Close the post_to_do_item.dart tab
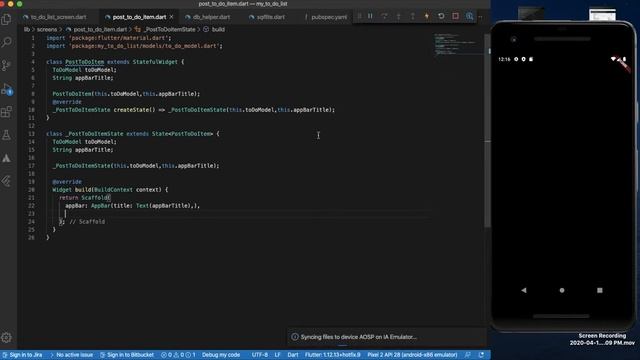640x360 pixels. point(171,17)
